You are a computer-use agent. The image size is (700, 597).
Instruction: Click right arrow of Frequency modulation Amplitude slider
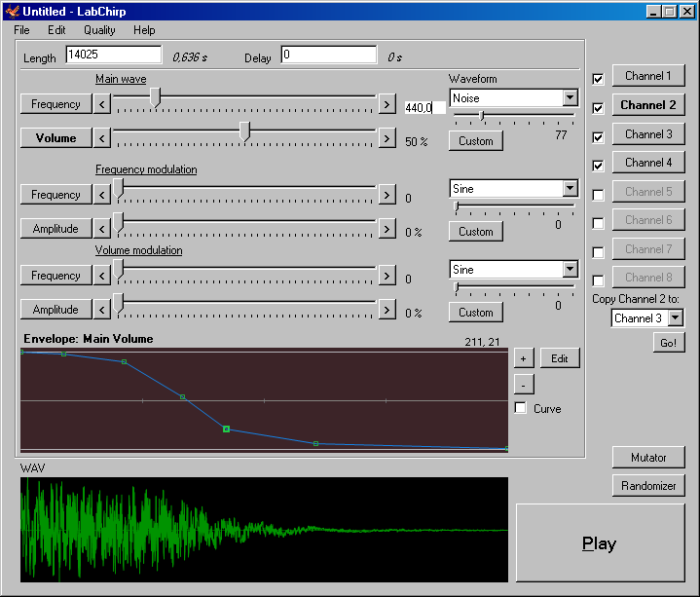387,228
